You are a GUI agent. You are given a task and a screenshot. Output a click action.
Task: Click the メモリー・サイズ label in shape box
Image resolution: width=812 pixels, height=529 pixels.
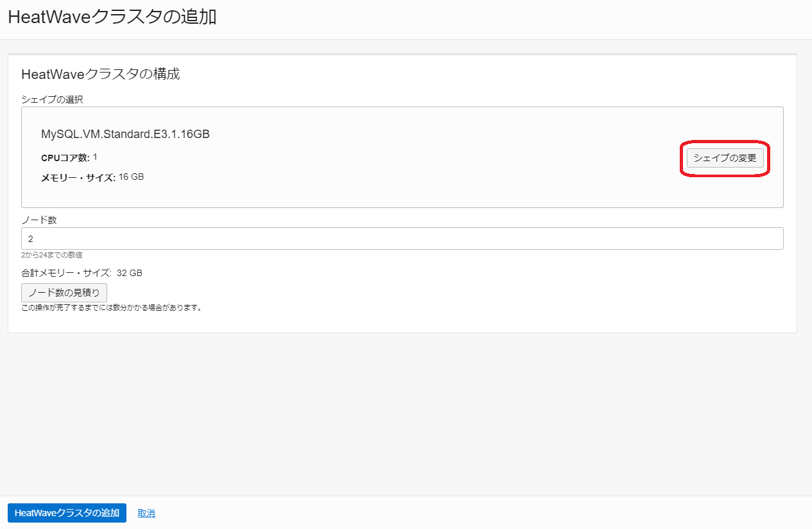pyautogui.click(x=78, y=178)
